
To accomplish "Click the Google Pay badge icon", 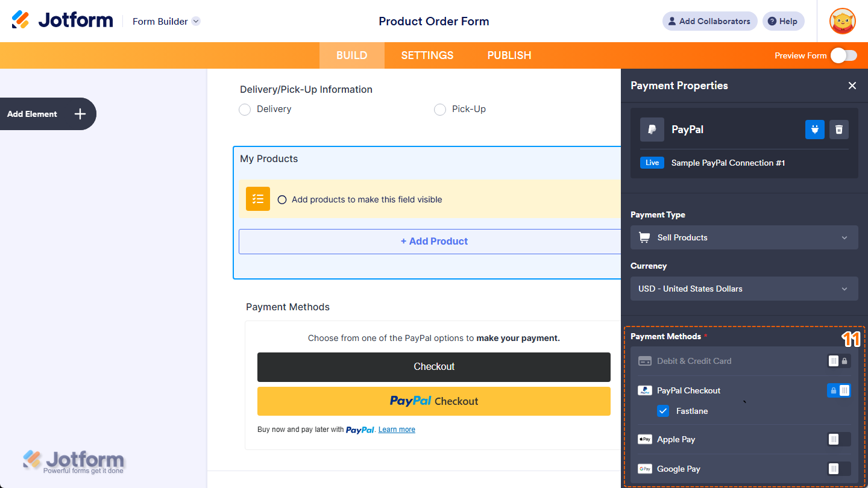I will coord(644,469).
